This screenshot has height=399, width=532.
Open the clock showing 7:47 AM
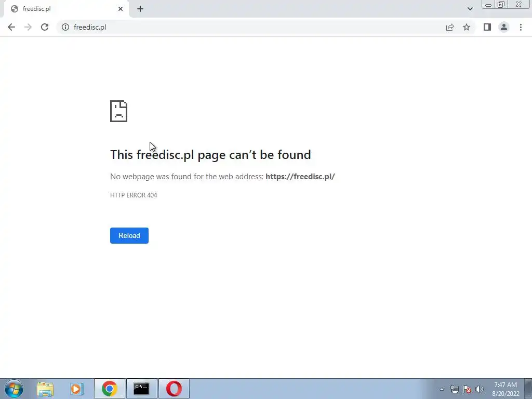click(x=506, y=389)
